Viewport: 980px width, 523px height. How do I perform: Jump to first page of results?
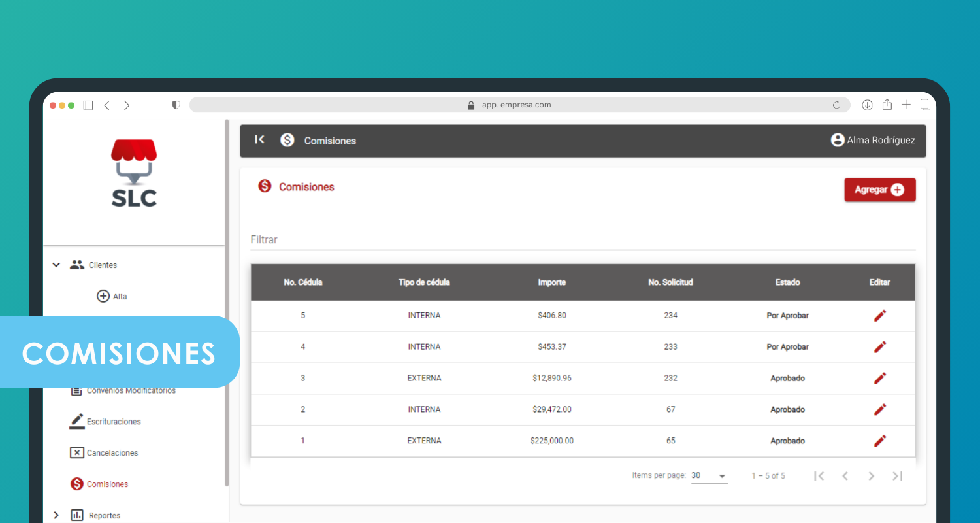pos(819,476)
